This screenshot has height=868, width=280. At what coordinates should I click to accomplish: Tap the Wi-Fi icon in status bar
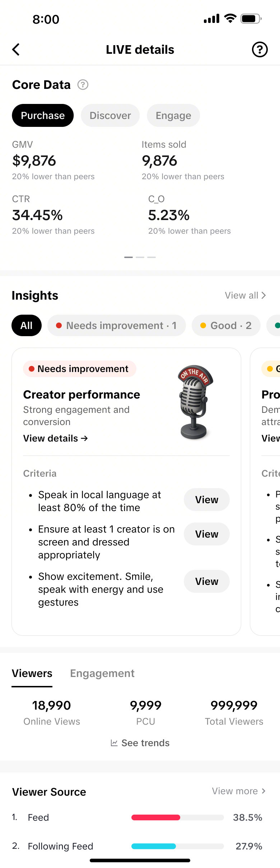(230, 19)
